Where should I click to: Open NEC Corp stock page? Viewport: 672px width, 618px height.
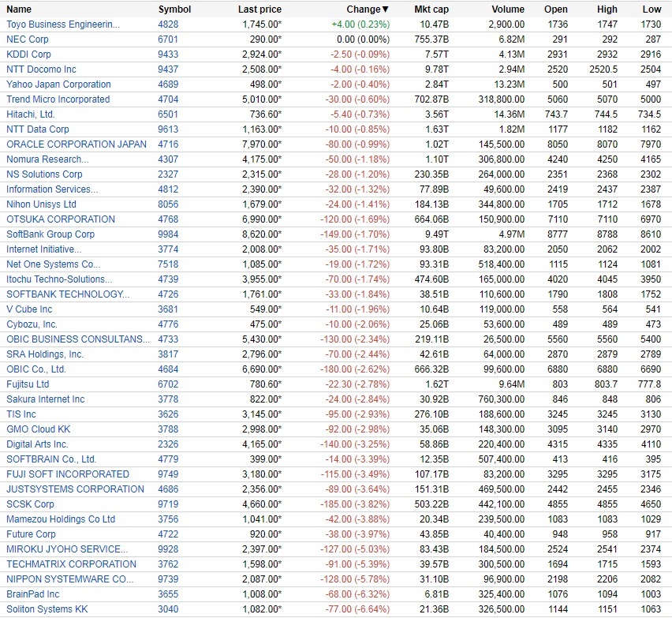(x=28, y=39)
